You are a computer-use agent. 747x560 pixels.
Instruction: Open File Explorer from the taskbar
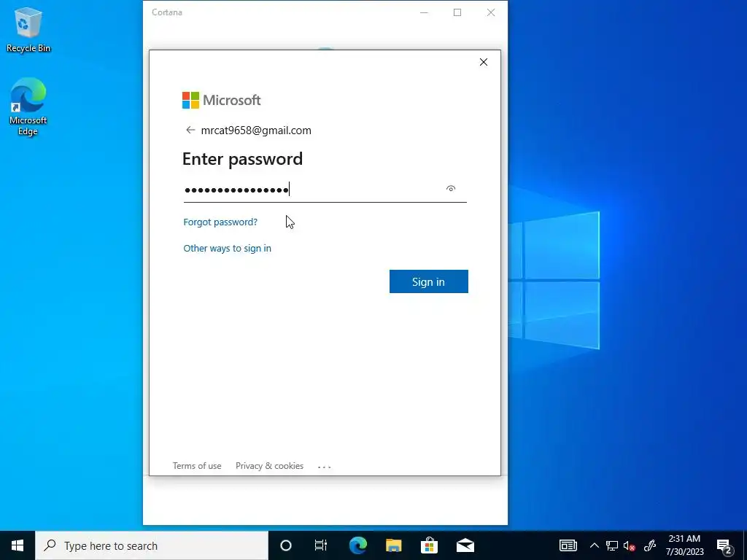(x=393, y=545)
